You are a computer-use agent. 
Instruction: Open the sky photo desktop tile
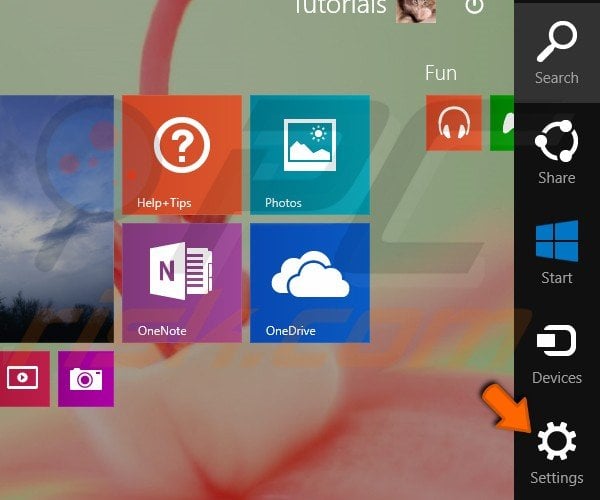click(57, 219)
